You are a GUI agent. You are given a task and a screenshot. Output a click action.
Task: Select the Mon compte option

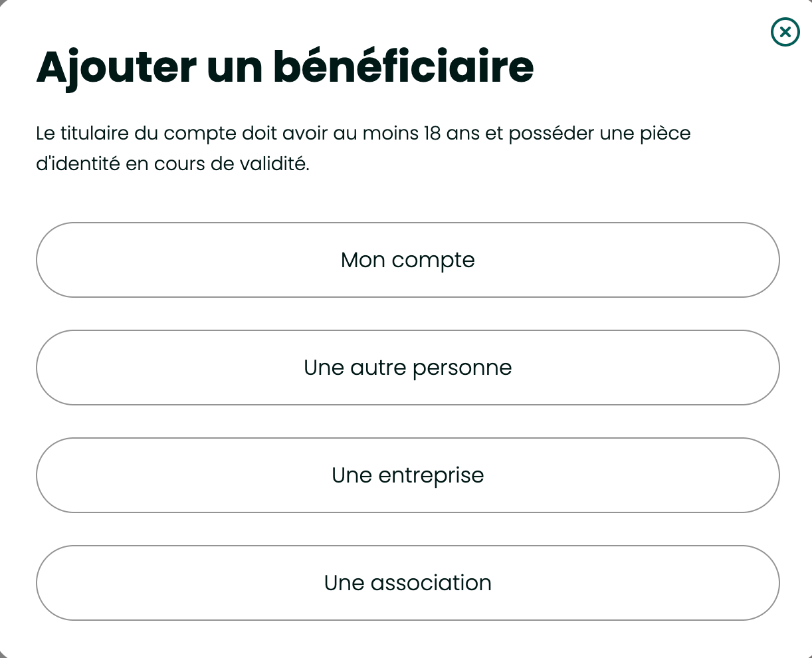407,260
